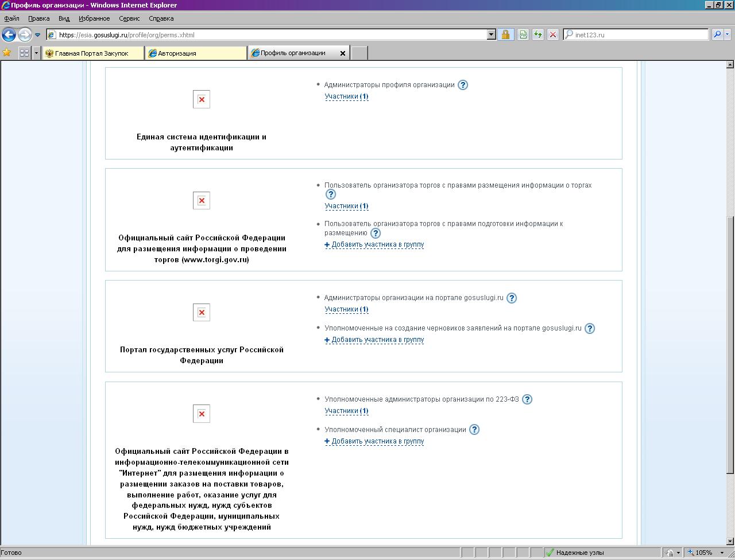Open Участники (1) under Администраторы профиля организации
The image size is (735, 560).
pos(346,96)
